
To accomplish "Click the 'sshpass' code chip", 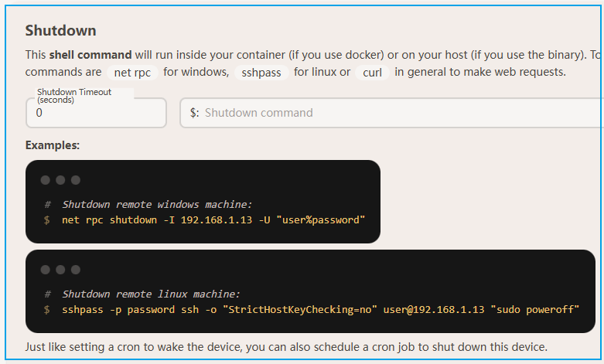I will [261, 73].
